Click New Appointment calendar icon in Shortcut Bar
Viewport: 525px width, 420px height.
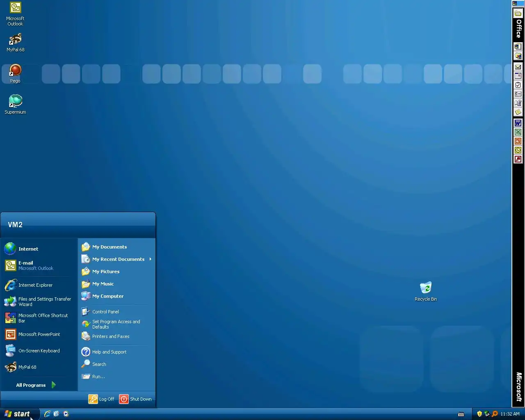click(518, 76)
